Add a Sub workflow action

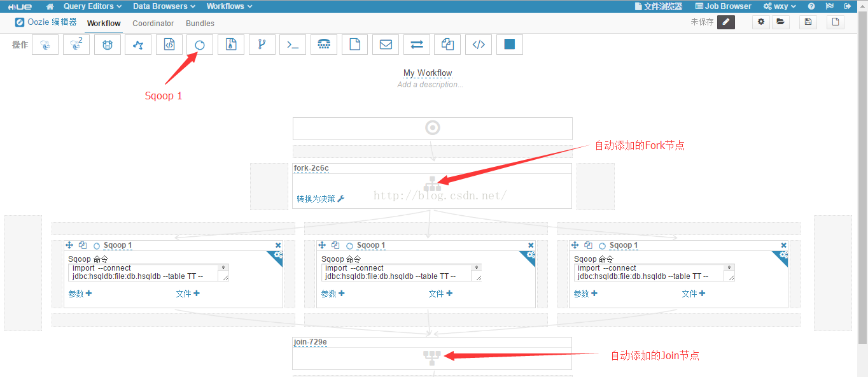[x=262, y=45]
